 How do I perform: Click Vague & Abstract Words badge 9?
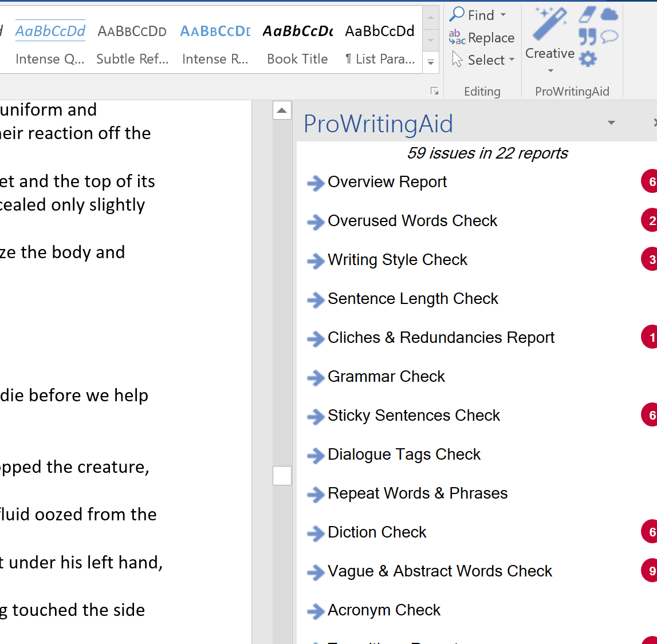click(x=650, y=570)
